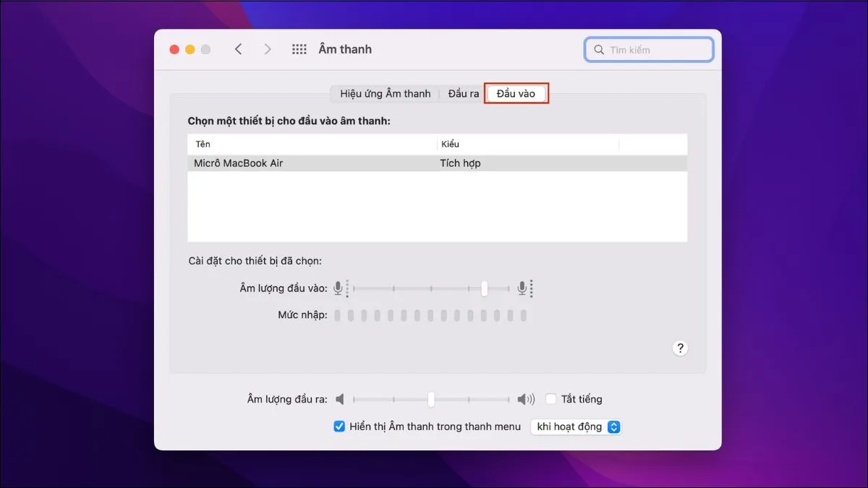Click the high input volume microphone icon
This screenshot has height=488, width=868.
(x=523, y=288)
